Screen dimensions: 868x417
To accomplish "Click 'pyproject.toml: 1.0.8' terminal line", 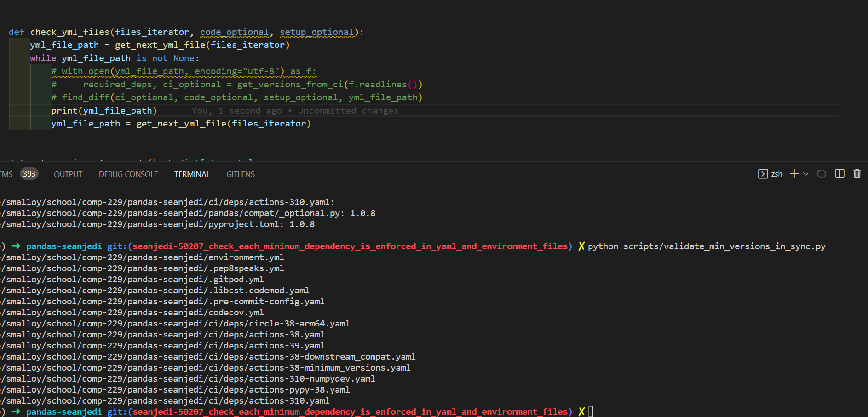I will (x=157, y=224).
